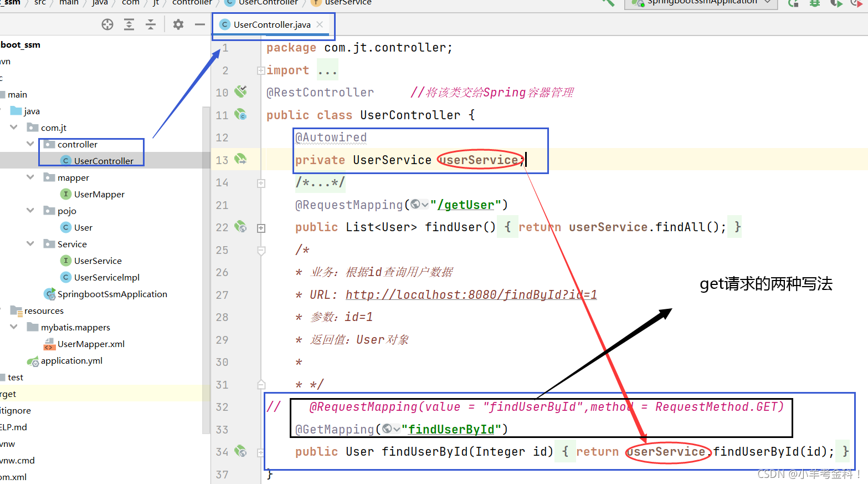Click the @Autowired annotation on line 12
Image resolution: width=868 pixels, height=484 pixels.
point(331,137)
